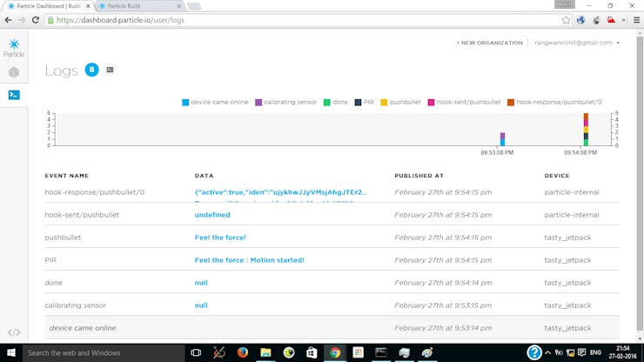Pause the live log stream

[x=91, y=70]
